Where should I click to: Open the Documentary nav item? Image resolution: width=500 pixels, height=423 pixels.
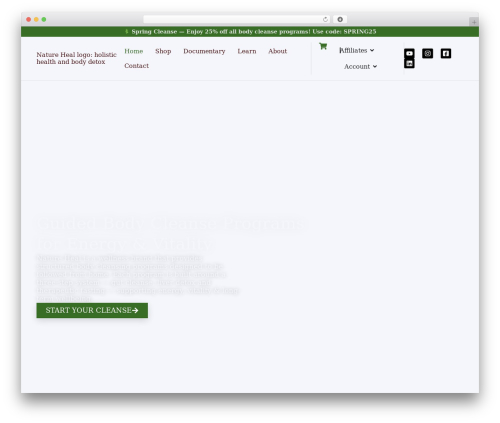pyautogui.click(x=204, y=51)
